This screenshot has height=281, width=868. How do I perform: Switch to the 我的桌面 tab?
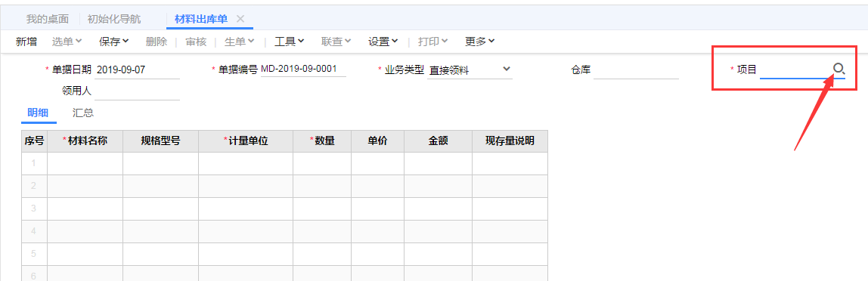(x=48, y=19)
